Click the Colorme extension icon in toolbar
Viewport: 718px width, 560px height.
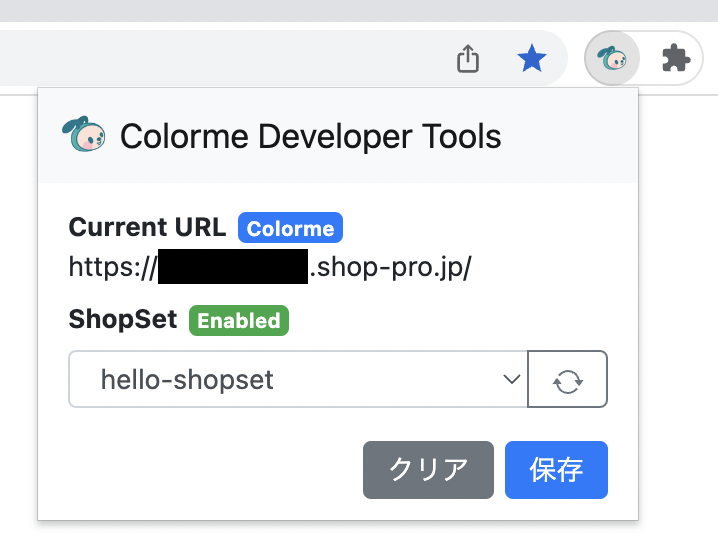[612, 58]
